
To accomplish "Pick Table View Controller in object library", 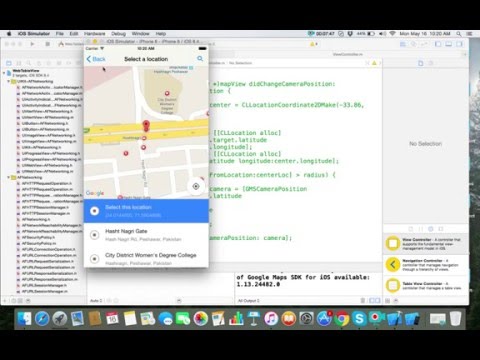I will coord(426,285).
